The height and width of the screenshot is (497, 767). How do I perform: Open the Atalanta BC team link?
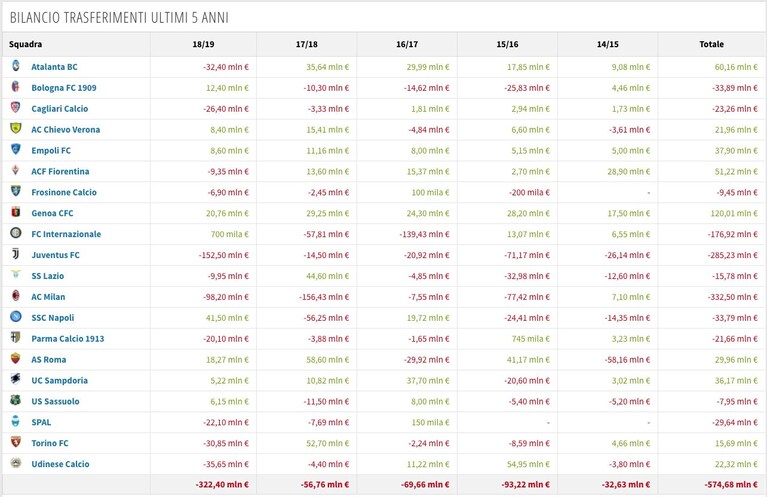click(x=54, y=67)
